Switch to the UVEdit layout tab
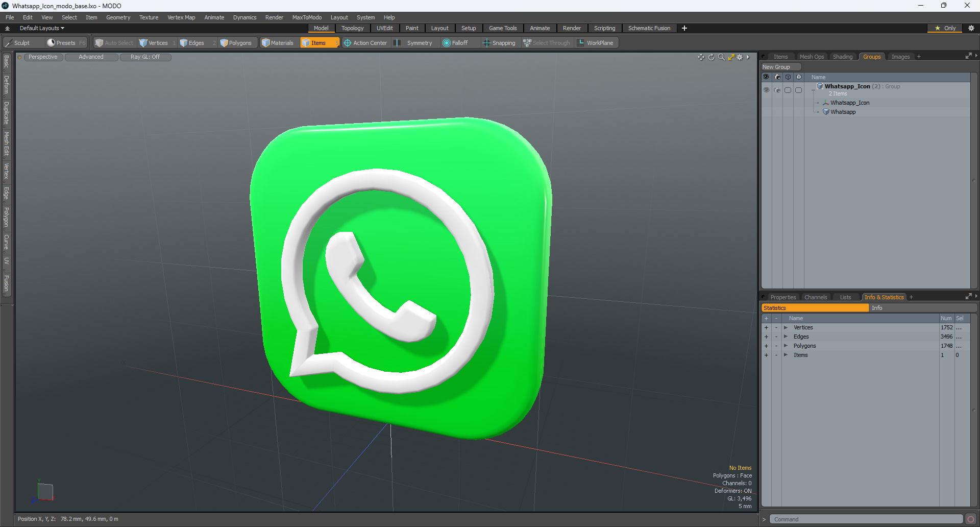 (x=384, y=28)
